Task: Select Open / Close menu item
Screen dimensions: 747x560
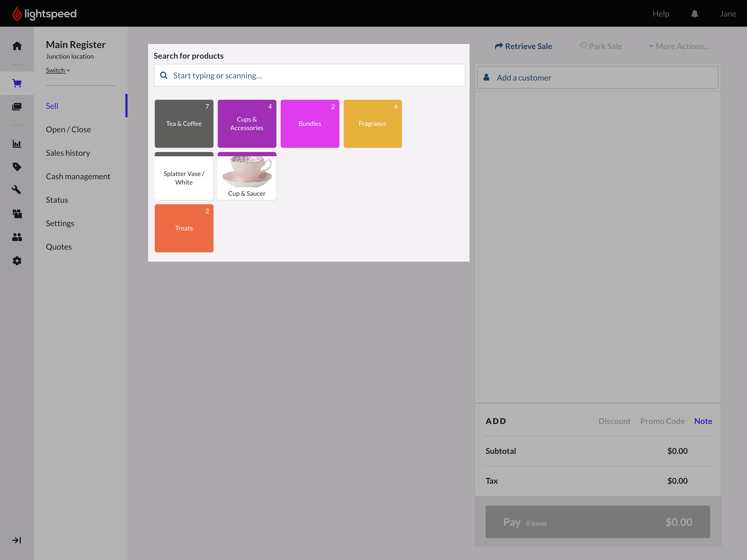Action: [68, 129]
